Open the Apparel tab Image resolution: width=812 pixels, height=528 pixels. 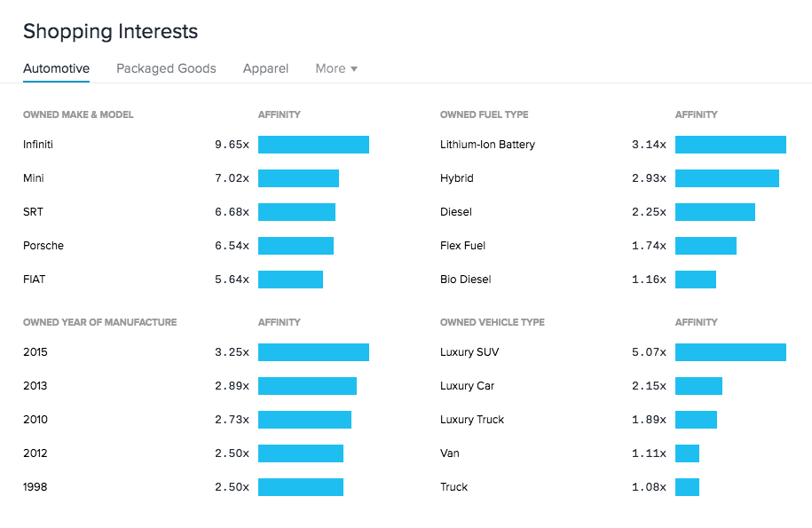tap(265, 68)
